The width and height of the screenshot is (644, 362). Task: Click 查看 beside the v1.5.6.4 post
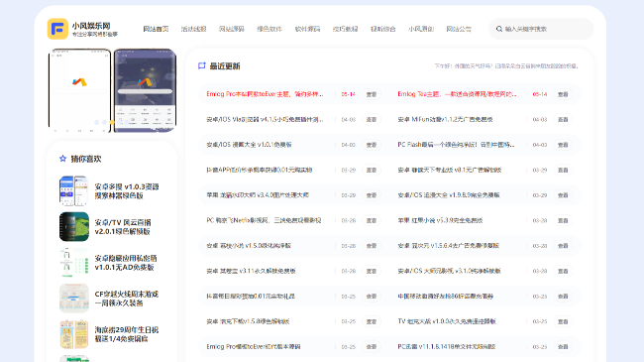563,246
